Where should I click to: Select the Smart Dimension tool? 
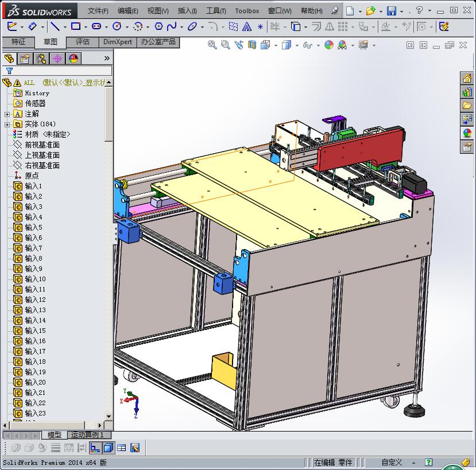tap(33, 26)
